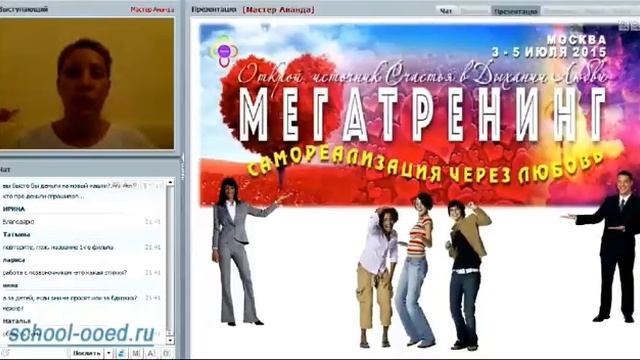
Task: Click the rightmost icon in chat toolbar
Action: click(166, 353)
